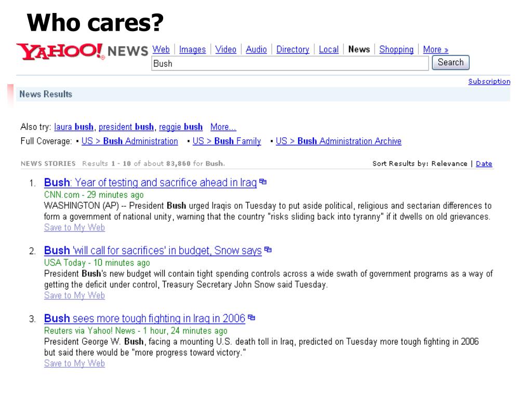Switch to the Directory search tab

293,49
